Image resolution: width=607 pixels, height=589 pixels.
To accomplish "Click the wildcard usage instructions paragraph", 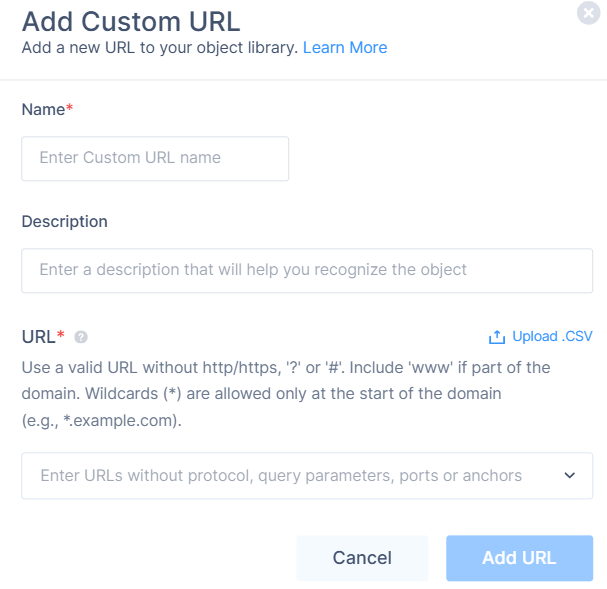I will (x=285, y=394).
